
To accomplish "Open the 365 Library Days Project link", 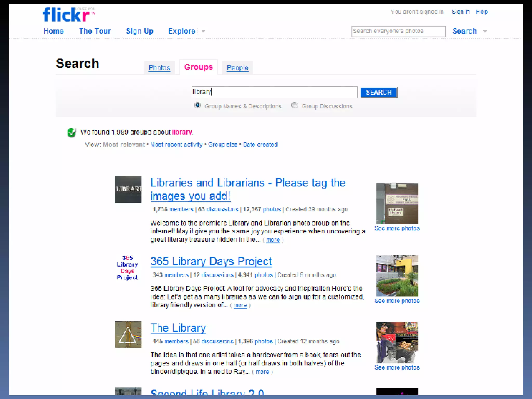I will pyautogui.click(x=211, y=261).
